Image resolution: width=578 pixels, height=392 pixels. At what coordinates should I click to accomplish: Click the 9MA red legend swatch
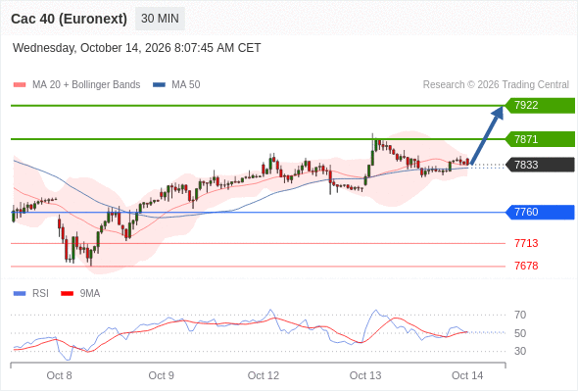(x=67, y=294)
